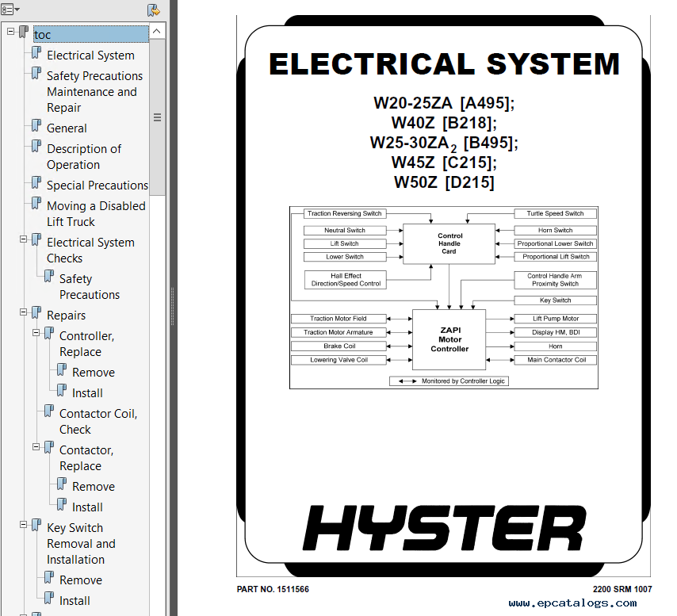
Task: Click bookmark icon beside Special Precautions
Action: [x=36, y=183]
